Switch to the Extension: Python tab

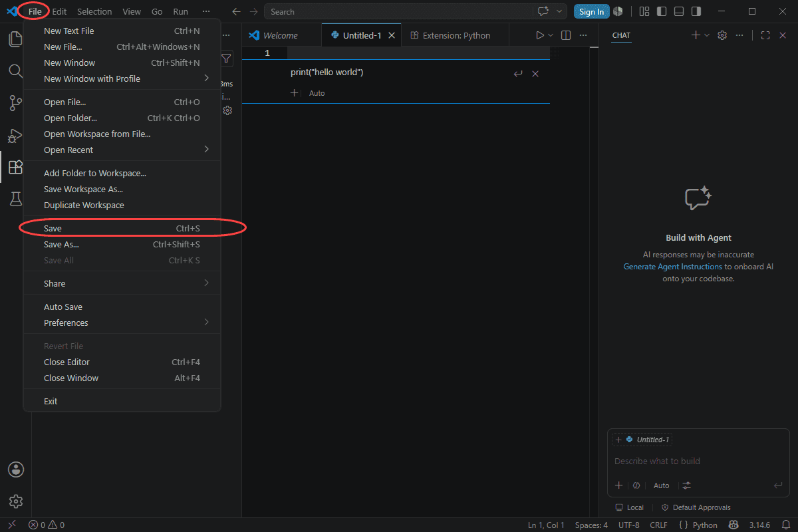[x=456, y=35]
